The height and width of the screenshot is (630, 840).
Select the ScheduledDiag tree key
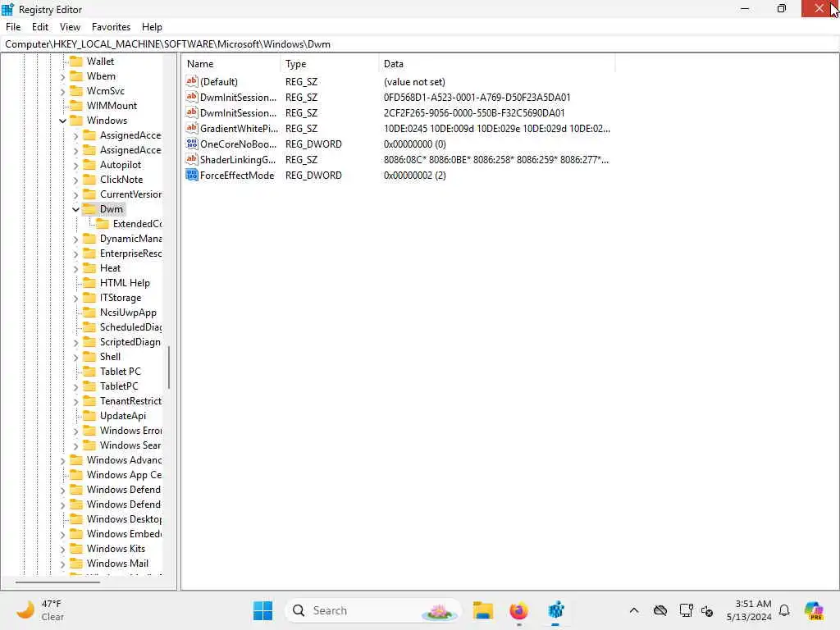click(x=130, y=326)
